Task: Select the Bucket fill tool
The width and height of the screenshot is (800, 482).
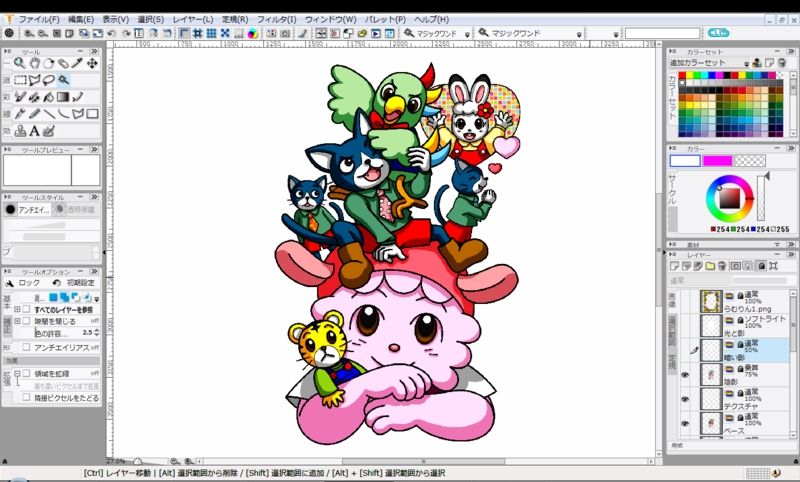Action: [x=48, y=97]
